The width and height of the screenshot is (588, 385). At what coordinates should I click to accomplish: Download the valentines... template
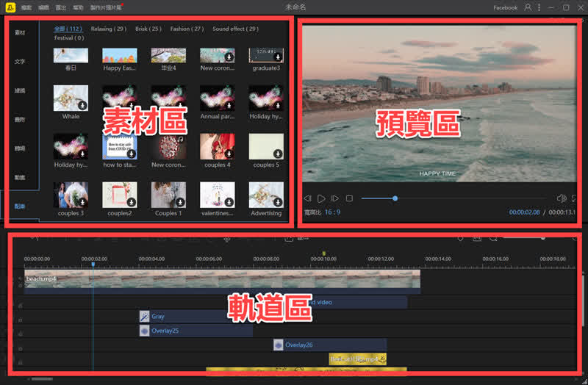[229, 202]
